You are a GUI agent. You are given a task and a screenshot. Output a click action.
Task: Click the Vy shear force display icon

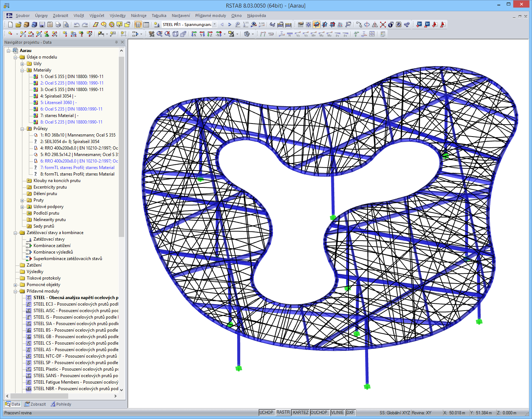[x=298, y=34]
